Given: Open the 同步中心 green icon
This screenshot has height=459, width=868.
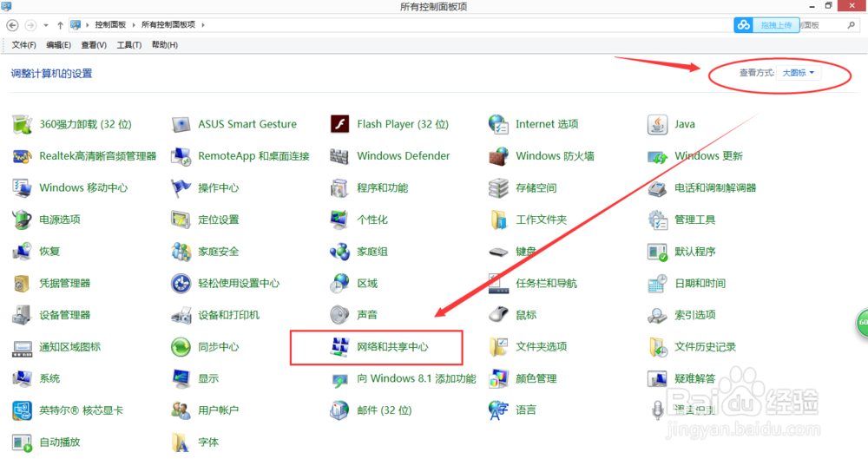Looking at the screenshot, I should (x=181, y=347).
